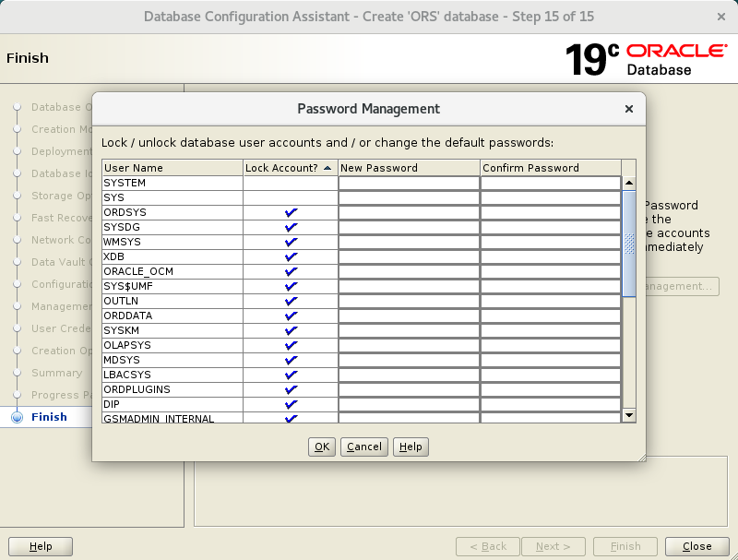Toggle Lock Account cell for SYSTEM

point(291,183)
